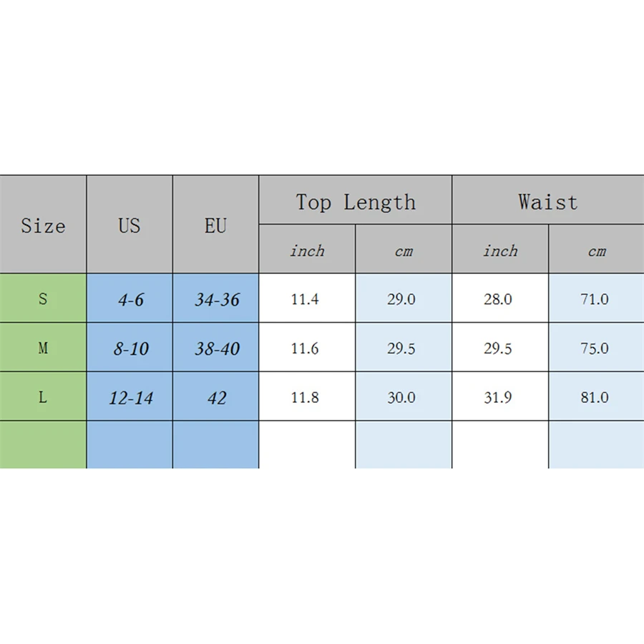
Task: Select the inch subheader under Top Length
Action: click(x=307, y=250)
